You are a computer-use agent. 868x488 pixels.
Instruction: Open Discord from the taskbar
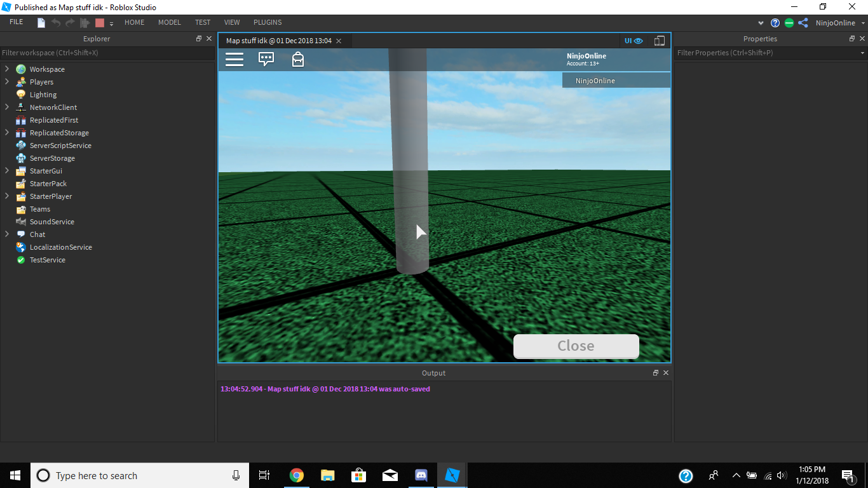421,475
